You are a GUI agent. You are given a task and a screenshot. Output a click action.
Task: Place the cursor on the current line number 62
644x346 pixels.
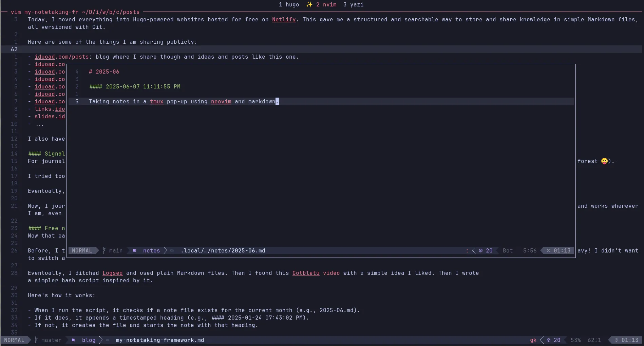14,49
